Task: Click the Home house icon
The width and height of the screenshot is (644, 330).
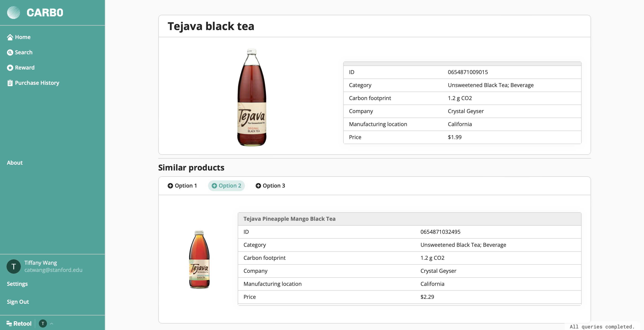Action: [x=10, y=37]
